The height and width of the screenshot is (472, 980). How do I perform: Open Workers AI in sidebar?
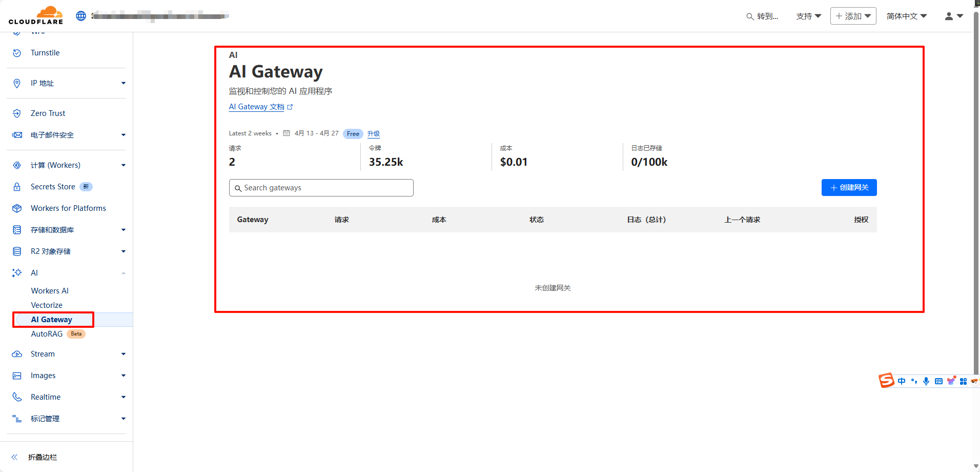(50, 291)
